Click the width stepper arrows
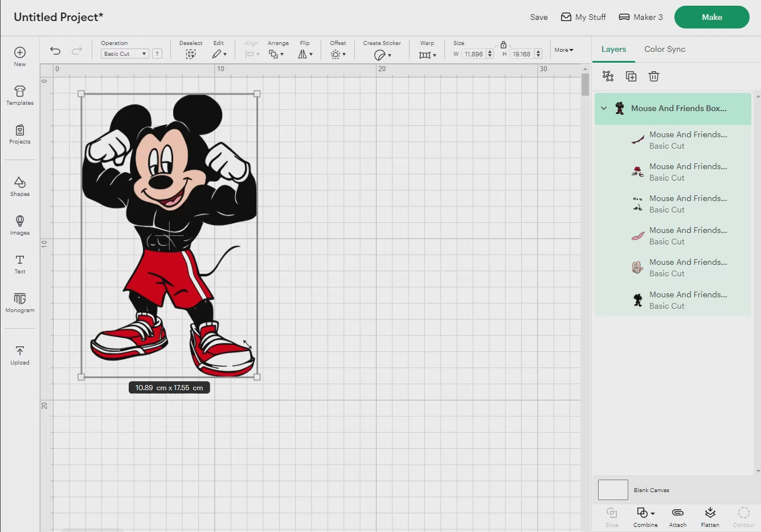The image size is (761, 532). click(x=490, y=54)
